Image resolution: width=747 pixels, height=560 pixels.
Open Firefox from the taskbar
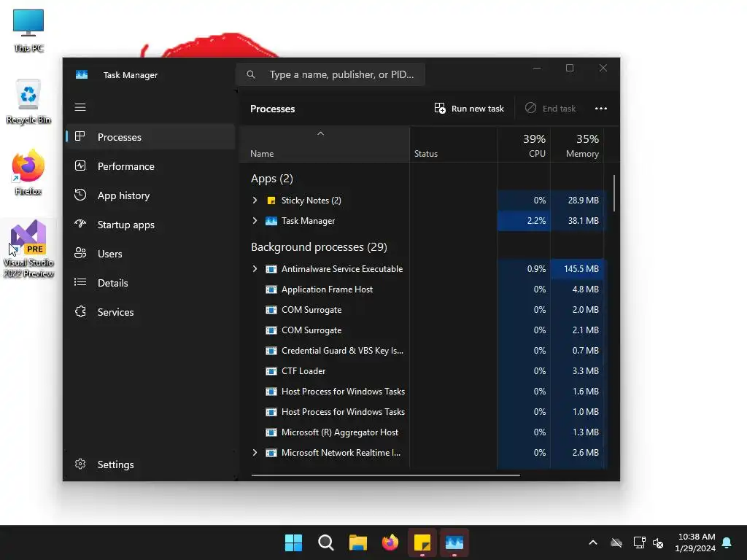point(390,542)
